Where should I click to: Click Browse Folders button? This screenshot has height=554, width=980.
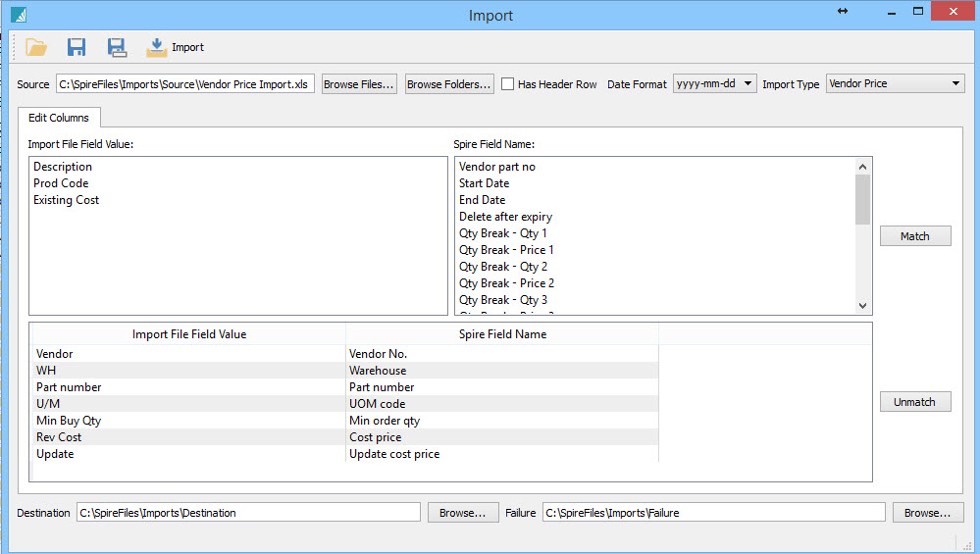point(448,84)
